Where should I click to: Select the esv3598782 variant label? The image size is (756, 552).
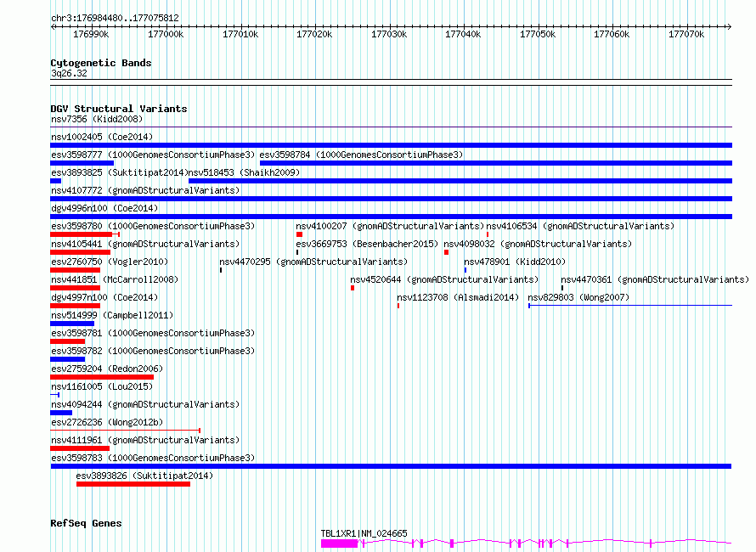tap(153, 351)
